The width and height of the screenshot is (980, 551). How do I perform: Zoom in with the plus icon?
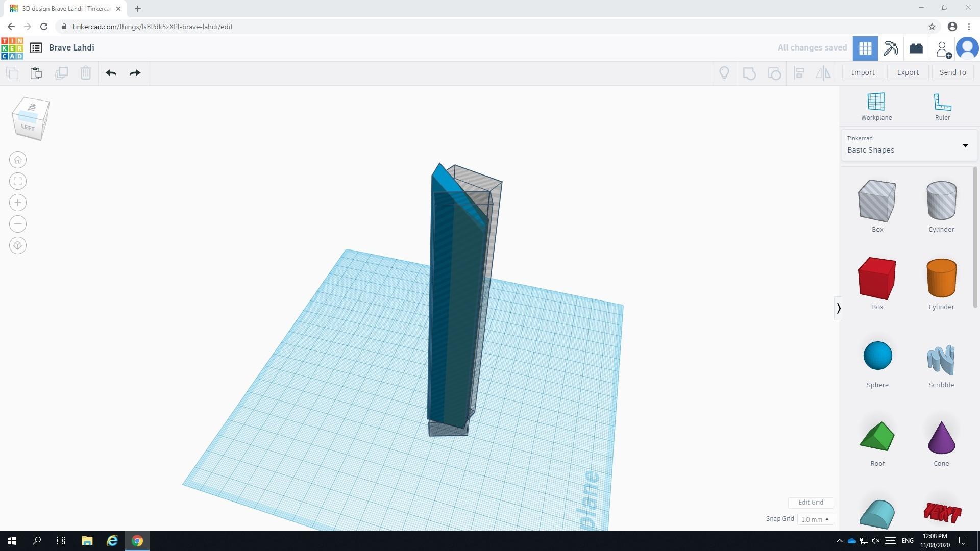coord(18,203)
